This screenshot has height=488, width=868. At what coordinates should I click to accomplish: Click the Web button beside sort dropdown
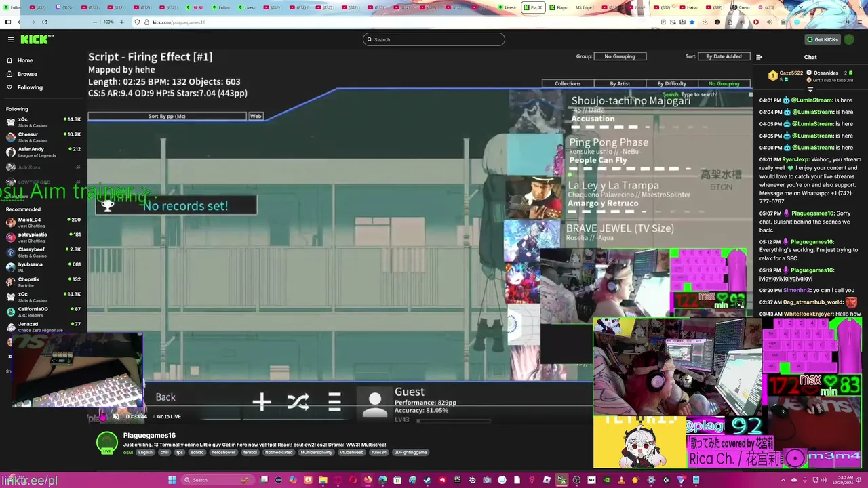point(256,116)
